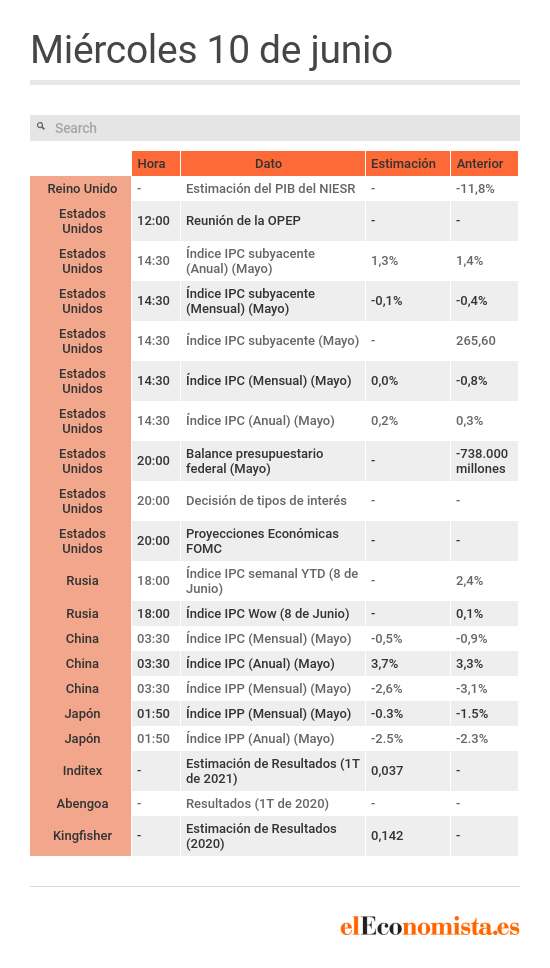Screen dimensions: 550x968
Task: Click the Abengoa row label
Action: (x=82, y=804)
